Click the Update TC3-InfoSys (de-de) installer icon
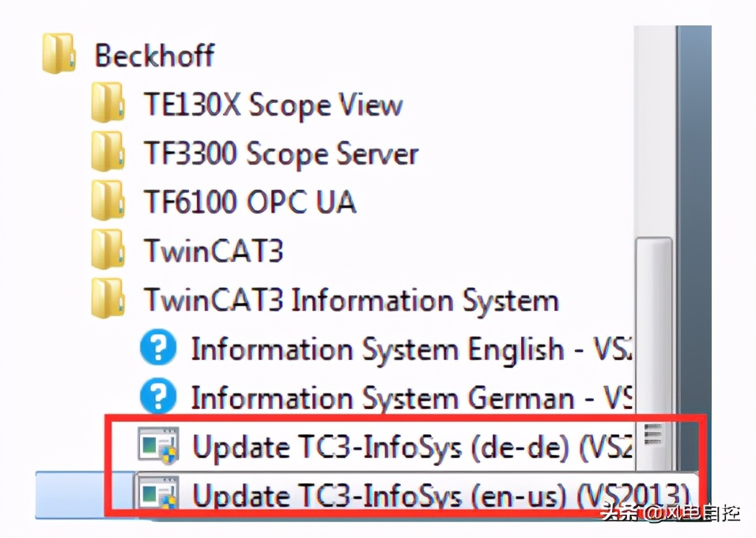Viewport: 756px width, 538px height. (x=158, y=447)
